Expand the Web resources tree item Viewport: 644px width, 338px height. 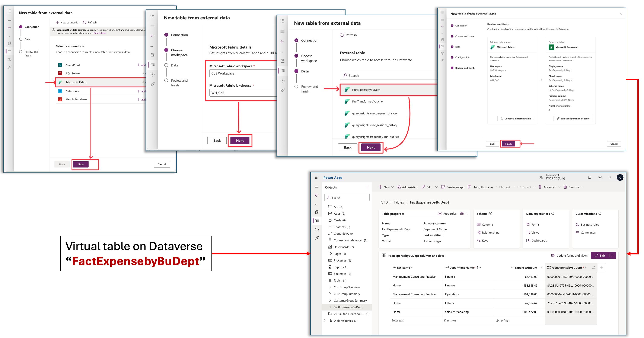pos(325,321)
